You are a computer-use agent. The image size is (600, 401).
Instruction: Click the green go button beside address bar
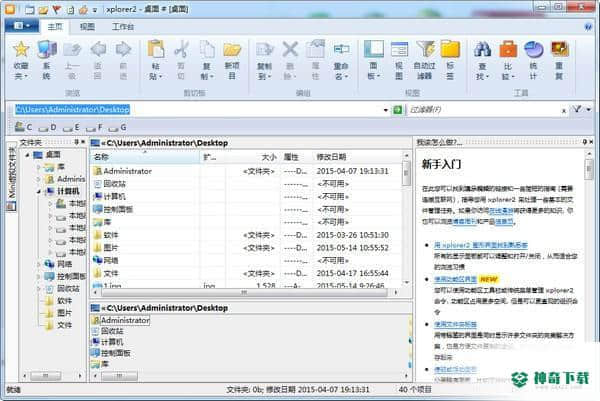click(398, 110)
